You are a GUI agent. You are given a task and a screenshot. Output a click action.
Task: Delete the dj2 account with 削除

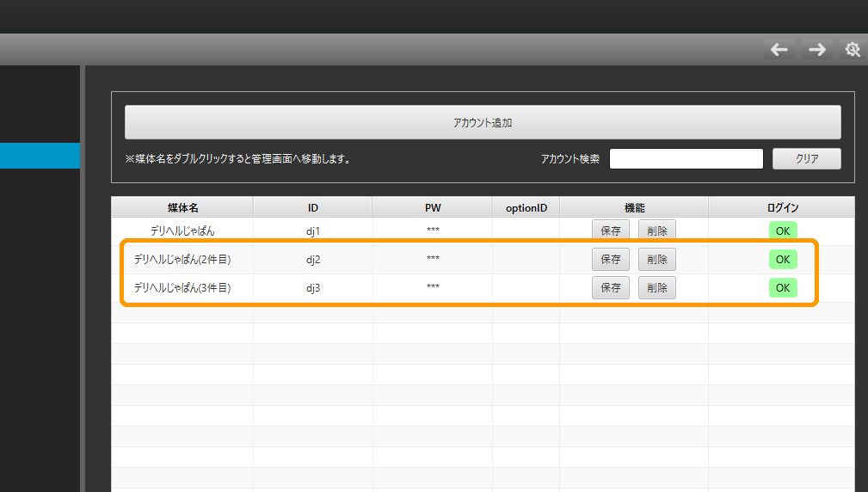point(657,260)
